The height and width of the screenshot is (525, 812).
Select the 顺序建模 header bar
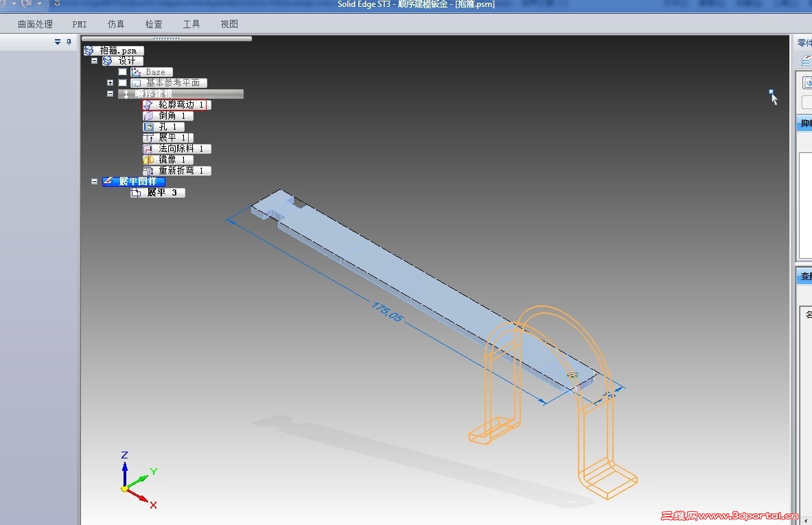(x=181, y=94)
